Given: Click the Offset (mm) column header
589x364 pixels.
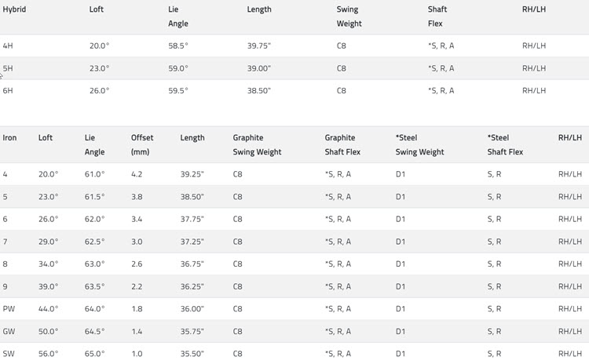Looking at the screenshot, I should coord(142,144).
